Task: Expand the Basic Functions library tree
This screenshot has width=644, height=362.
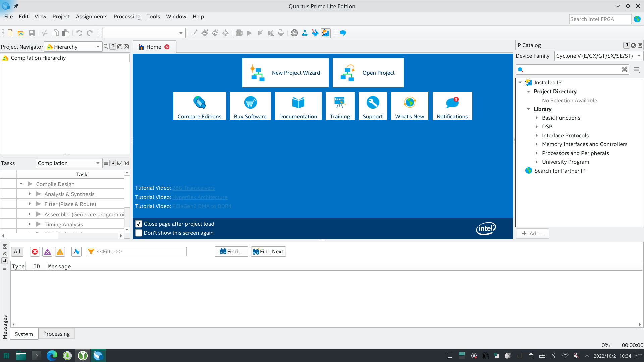Action: tap(537, 118)
